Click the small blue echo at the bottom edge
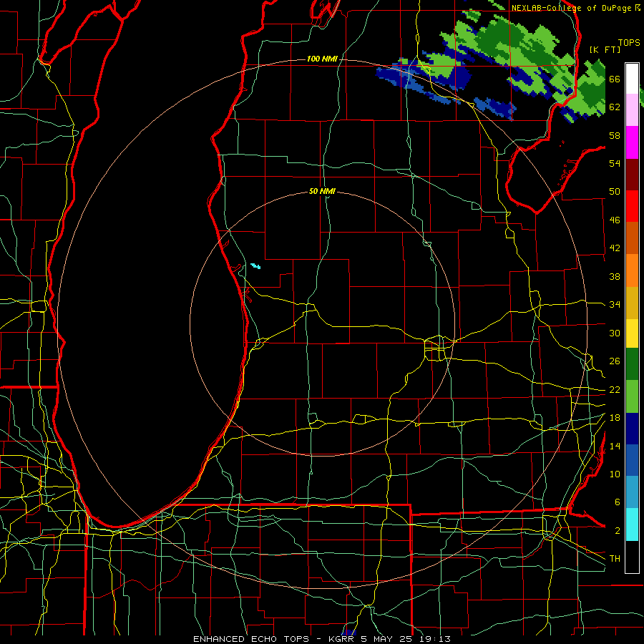 (348, 633)
